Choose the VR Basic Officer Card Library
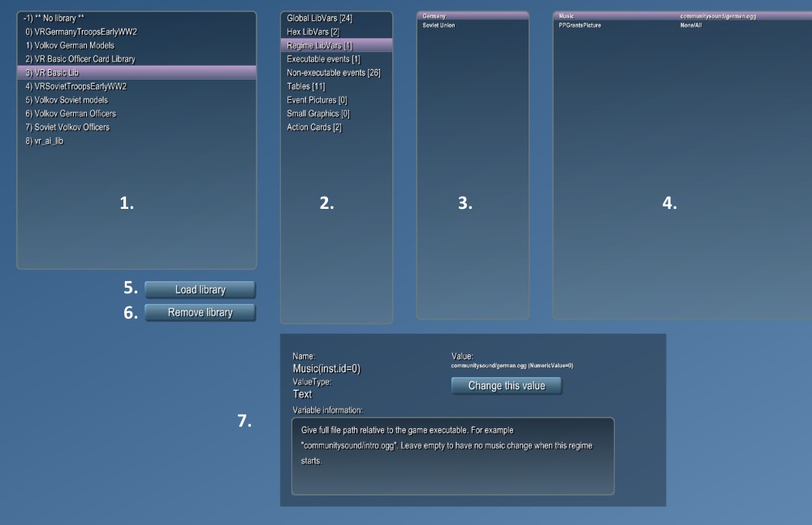This screenshot has height=525, width=812. [x=80, y=59]
